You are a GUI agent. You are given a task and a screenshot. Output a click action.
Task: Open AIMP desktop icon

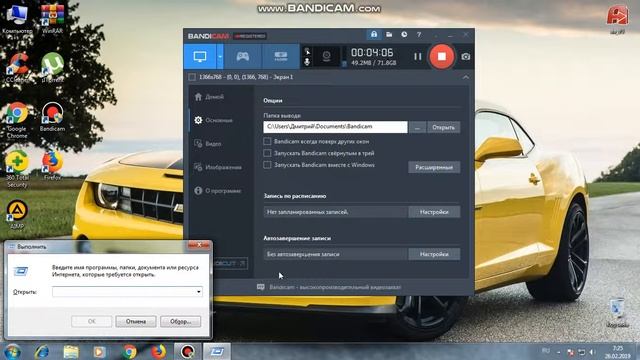tap(17, 214)
